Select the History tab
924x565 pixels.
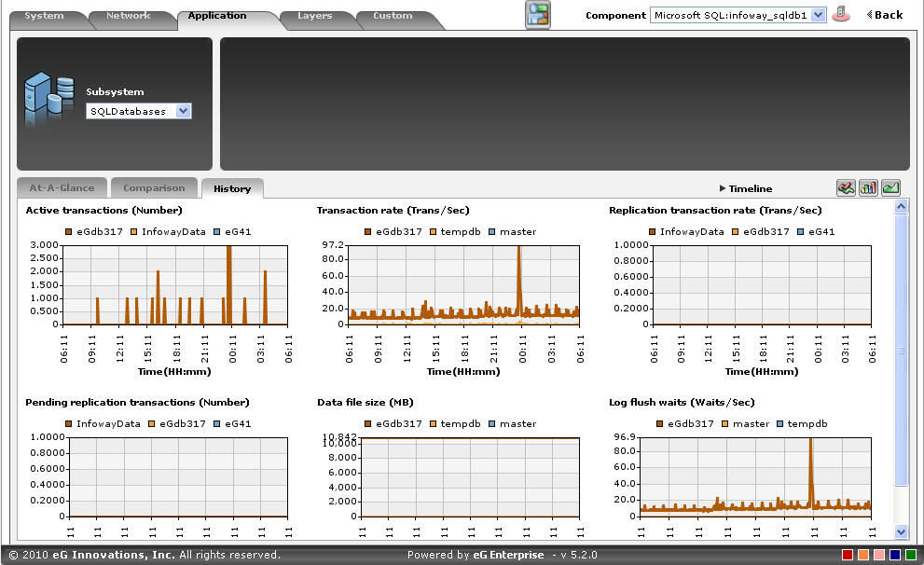tap(232, 188)
